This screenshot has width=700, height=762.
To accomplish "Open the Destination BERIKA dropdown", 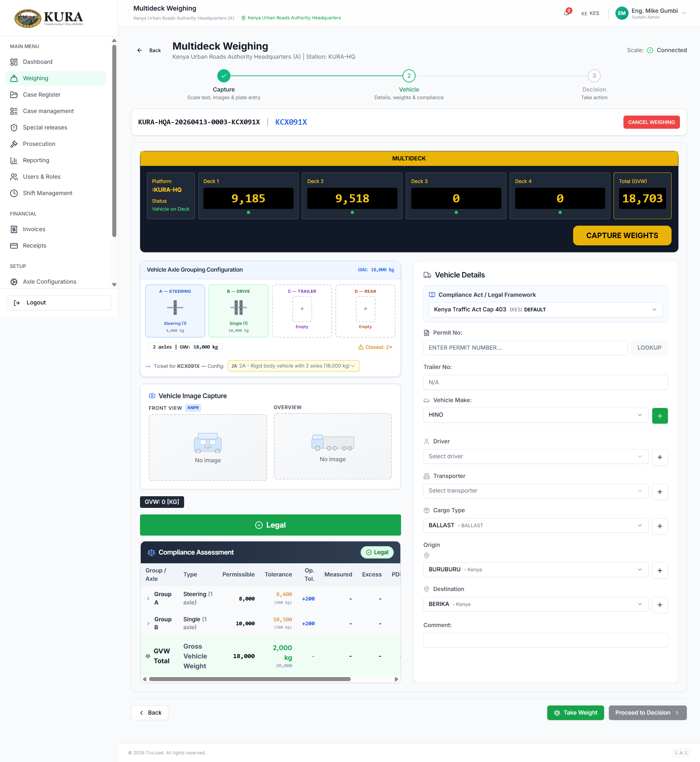I will [535, 604].
